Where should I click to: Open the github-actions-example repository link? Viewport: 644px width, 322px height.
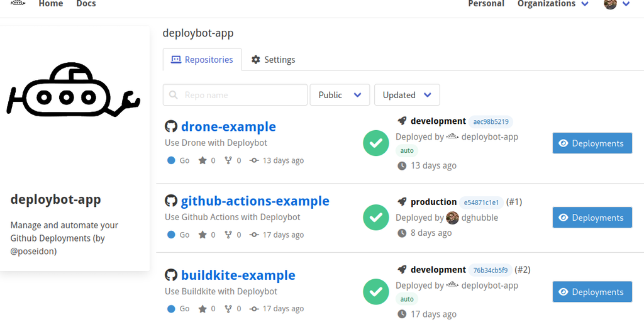coord(255,201)
